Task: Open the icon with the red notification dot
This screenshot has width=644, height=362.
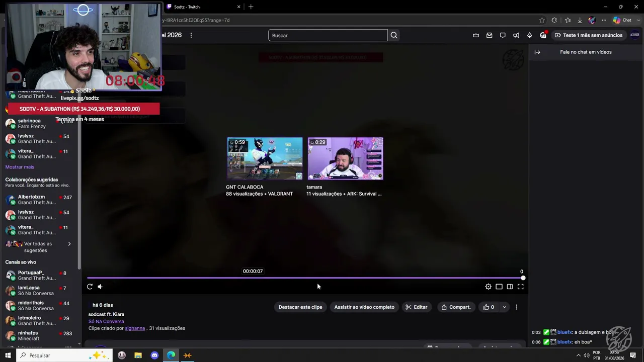Action: pyautogui.click(x=543, y=35)
